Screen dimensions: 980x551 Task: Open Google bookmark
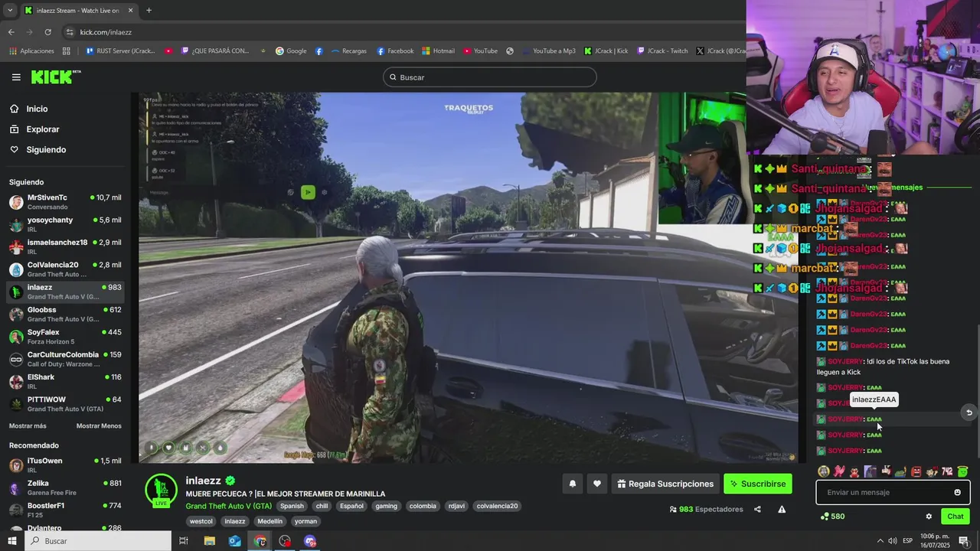click(x=291, y=51)
